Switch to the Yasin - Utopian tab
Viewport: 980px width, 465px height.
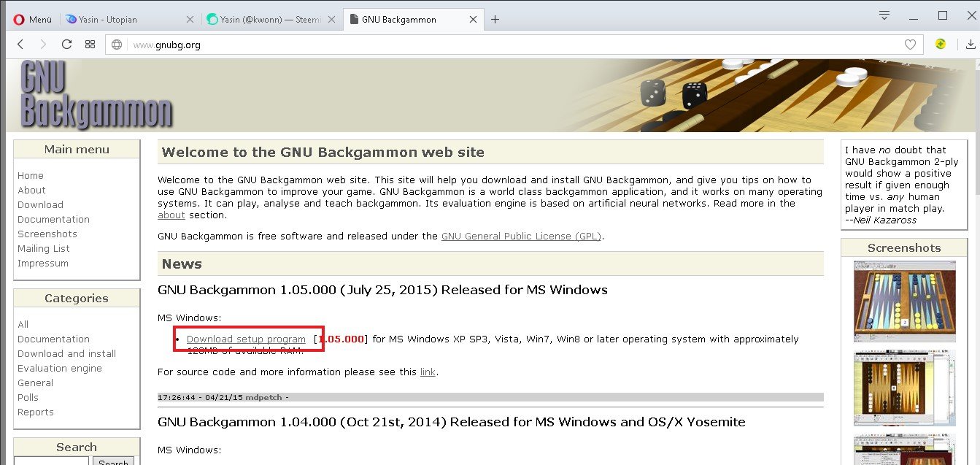(x=128, y=20)
